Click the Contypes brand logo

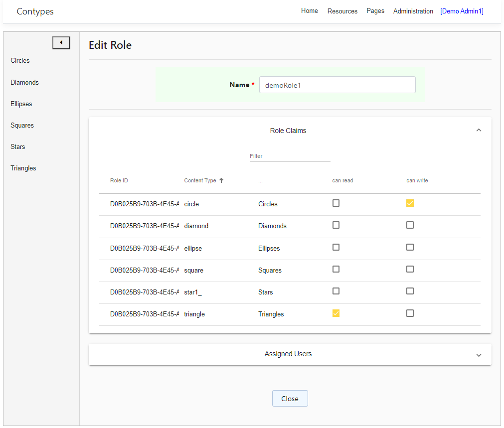35,11
